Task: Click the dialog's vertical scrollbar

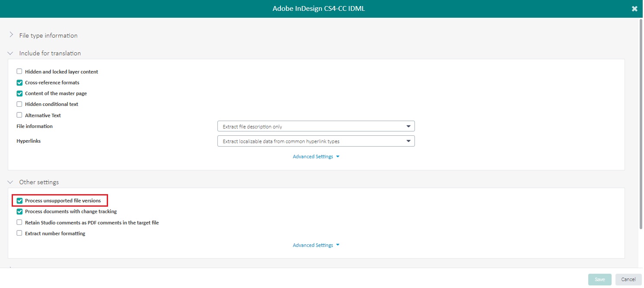Action: coord(641,123)
